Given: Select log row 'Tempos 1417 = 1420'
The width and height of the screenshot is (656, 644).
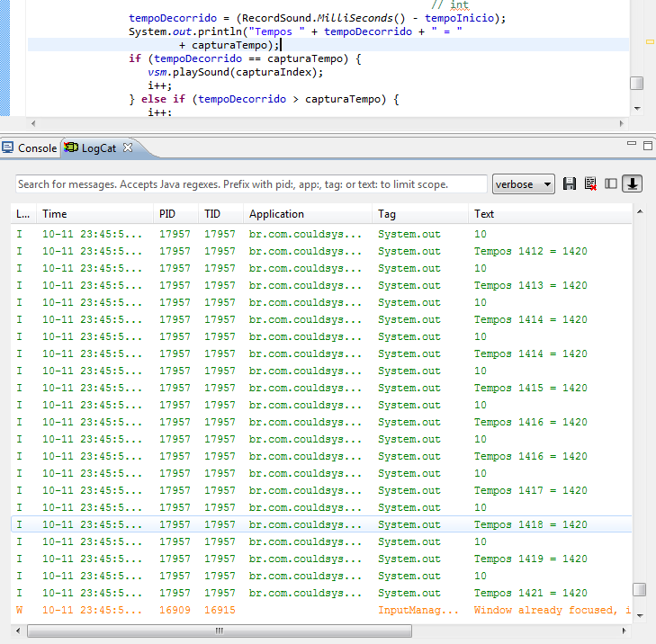Looking at the screenshot, I should click(321, 490).
